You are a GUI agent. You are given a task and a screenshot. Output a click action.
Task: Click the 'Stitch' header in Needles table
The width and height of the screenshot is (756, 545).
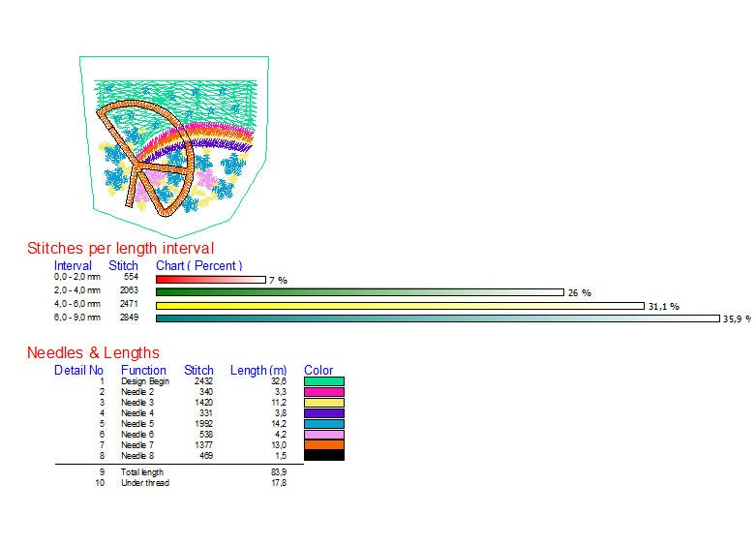198,371
